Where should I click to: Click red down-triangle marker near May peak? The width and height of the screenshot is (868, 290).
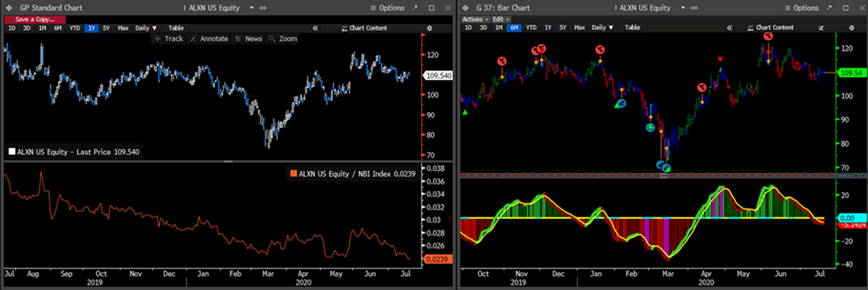tap(720, 60)
